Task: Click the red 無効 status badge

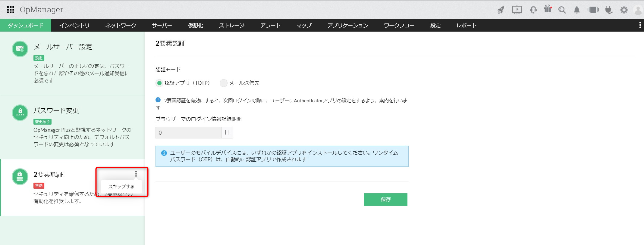Action: coord(39,185)
